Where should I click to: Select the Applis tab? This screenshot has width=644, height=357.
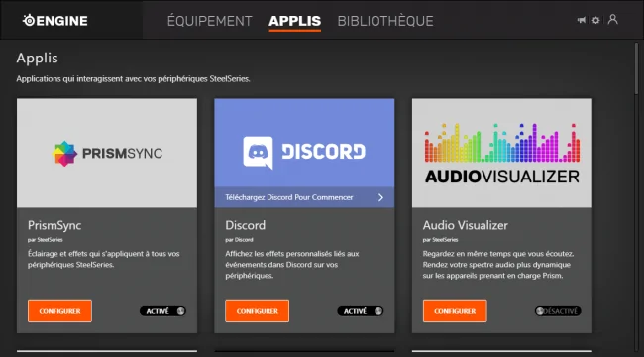295,21
